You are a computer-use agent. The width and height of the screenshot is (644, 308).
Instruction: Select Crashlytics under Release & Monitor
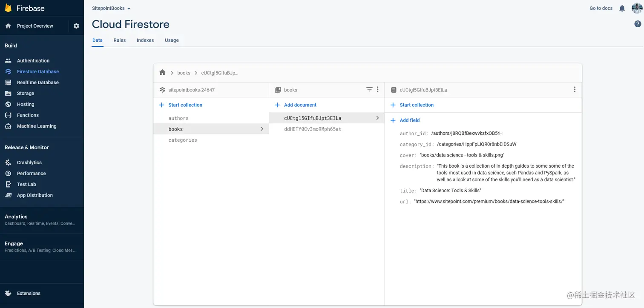pyautogui.click(x=29, y=162)
